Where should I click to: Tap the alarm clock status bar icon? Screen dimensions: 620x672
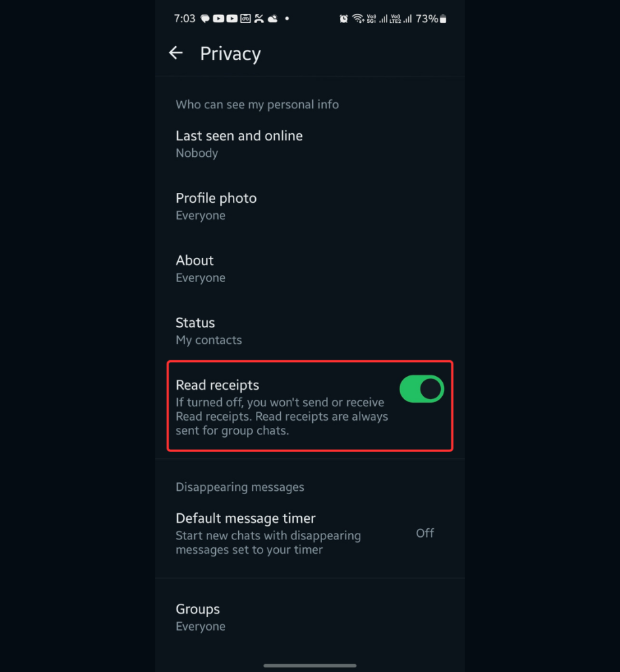coord(343,19)
